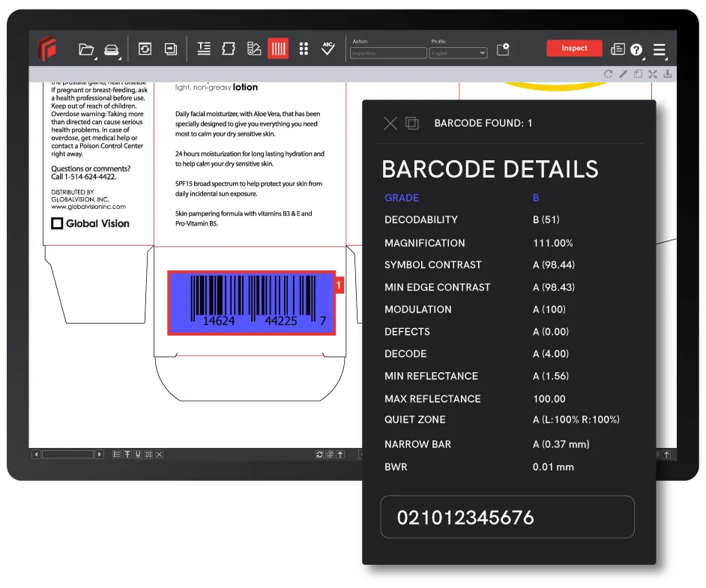
Task: Click the DECODABILITY value B (51)
Action: [x=546, y=219]
